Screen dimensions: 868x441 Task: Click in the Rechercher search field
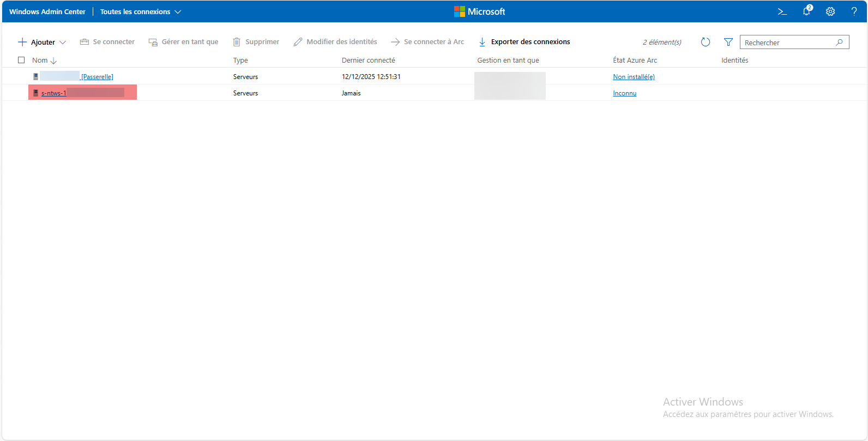click(x=787, y=43)
